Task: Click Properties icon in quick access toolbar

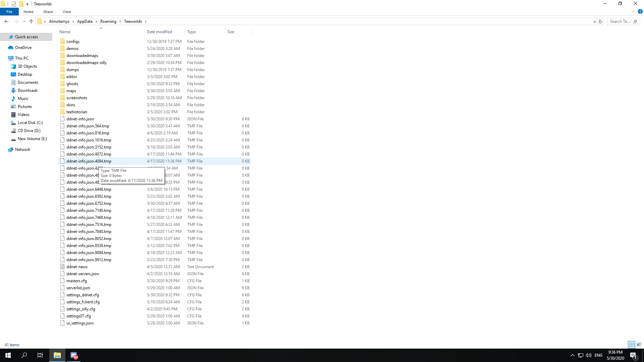Action: pyautogui.click(x=14, y=4)
